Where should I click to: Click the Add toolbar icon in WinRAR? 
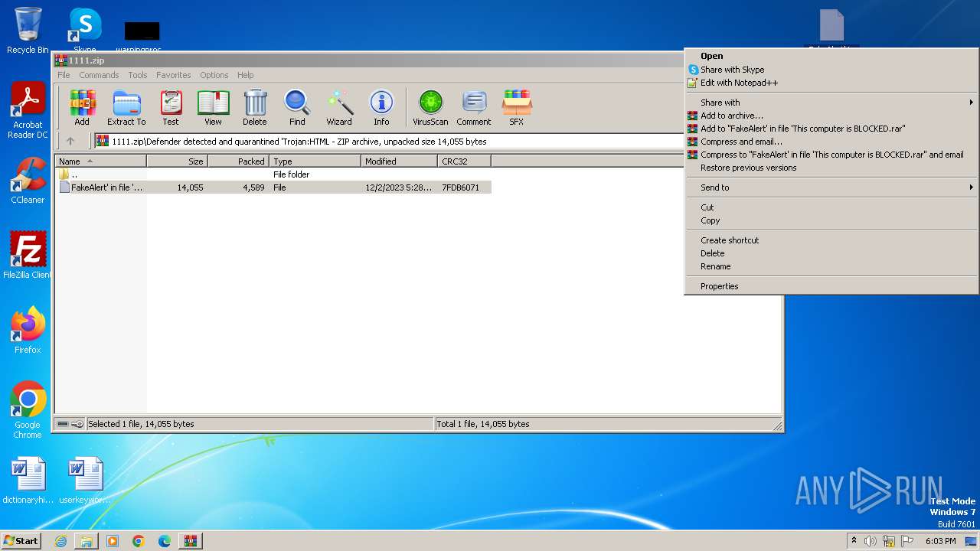82,108
